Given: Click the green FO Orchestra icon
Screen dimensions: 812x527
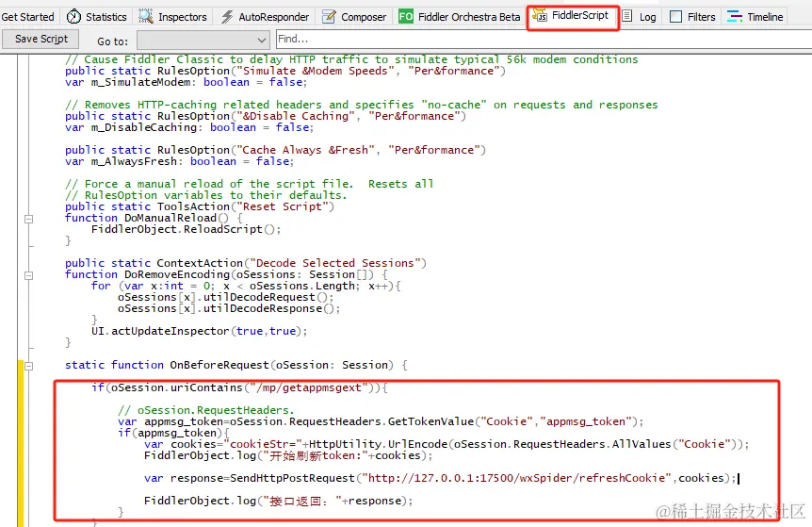Looking at the screenshot, I should (406, 17).
